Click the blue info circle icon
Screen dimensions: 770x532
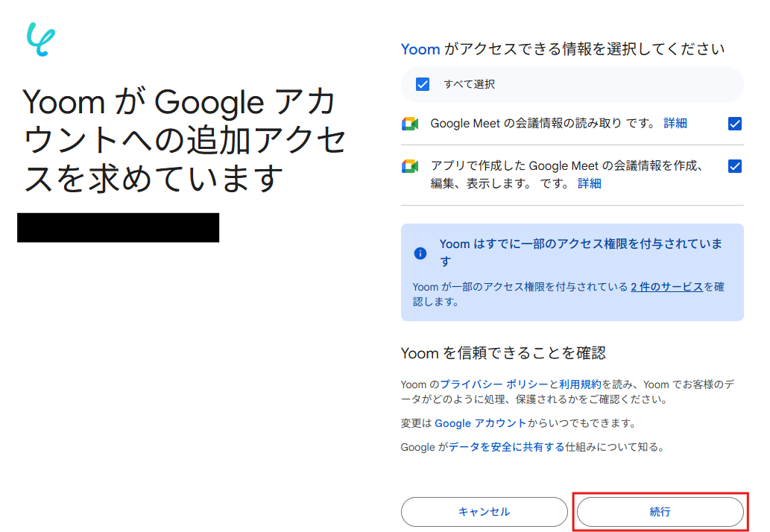click(x=420, y=253)
